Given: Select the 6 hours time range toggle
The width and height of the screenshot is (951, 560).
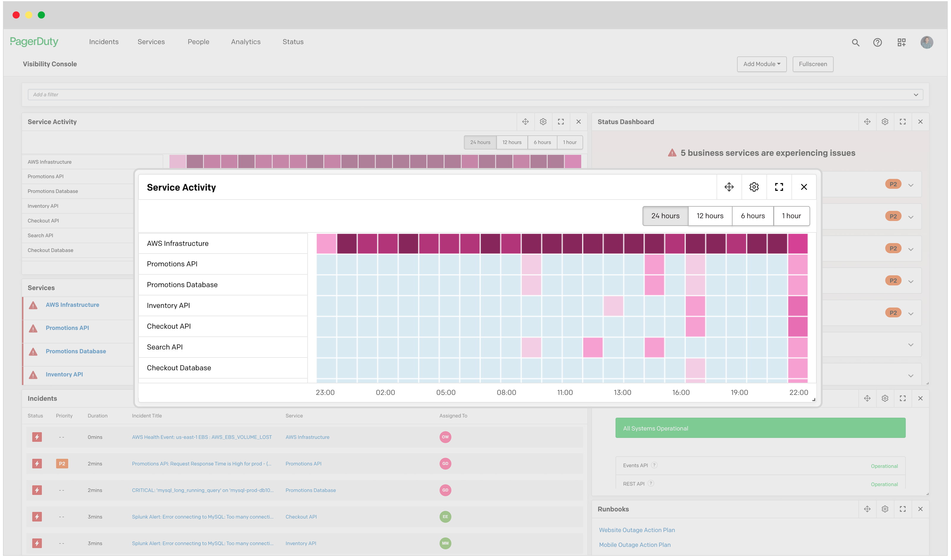Looking at the screenshot, I should click(x=752, y=215).
